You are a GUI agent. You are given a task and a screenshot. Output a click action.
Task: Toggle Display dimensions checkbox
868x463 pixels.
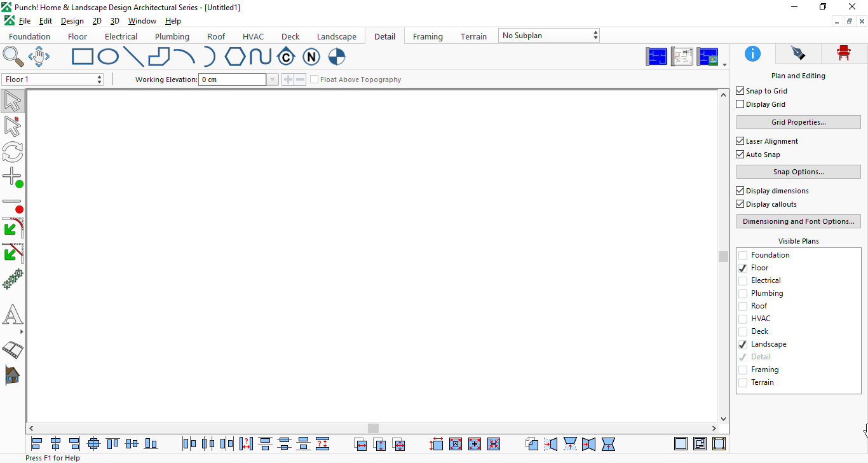click(740, 191)
